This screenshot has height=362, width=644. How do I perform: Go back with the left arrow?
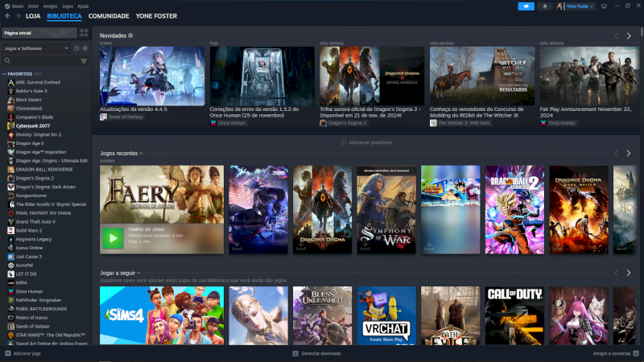(7, 16)
